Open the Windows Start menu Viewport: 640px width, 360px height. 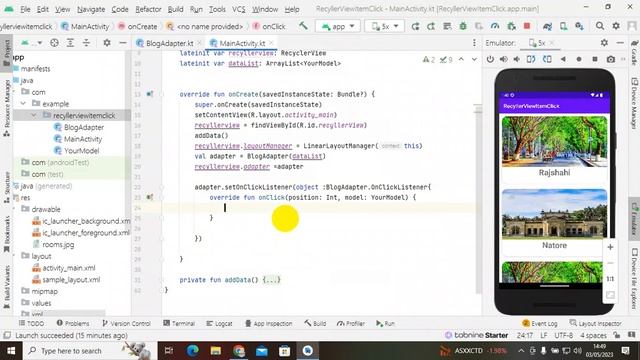[x=11, y=351]
